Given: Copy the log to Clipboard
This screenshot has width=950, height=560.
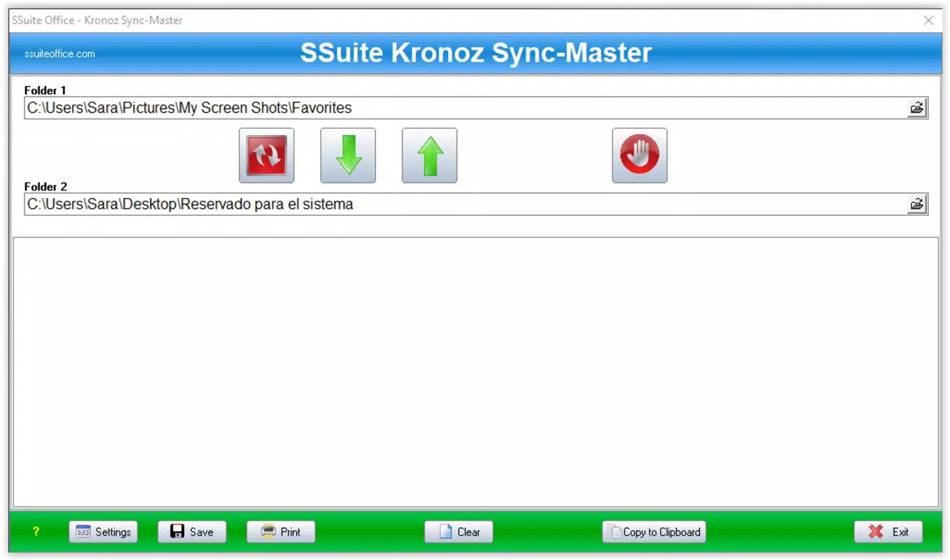Looking at the screenshot, I should coord(655,532).
